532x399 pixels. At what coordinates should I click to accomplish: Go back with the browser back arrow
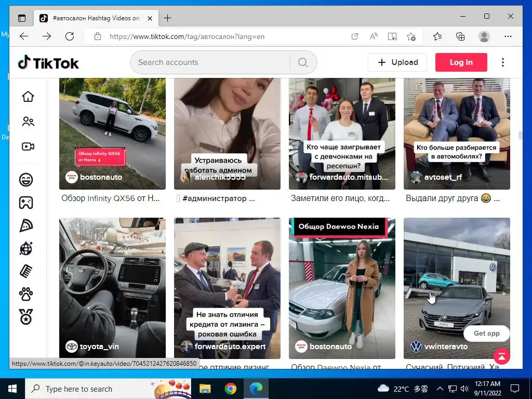[x=24, y=36]
